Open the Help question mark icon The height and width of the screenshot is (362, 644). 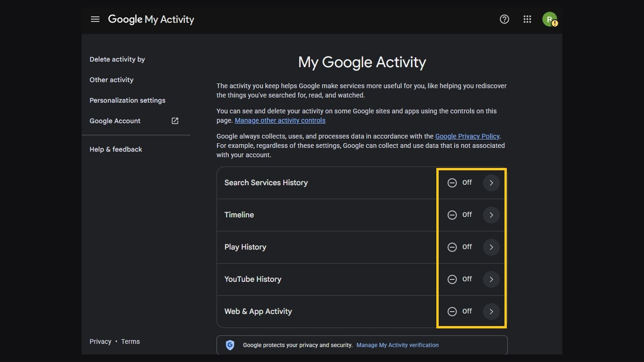pos(504,19)
